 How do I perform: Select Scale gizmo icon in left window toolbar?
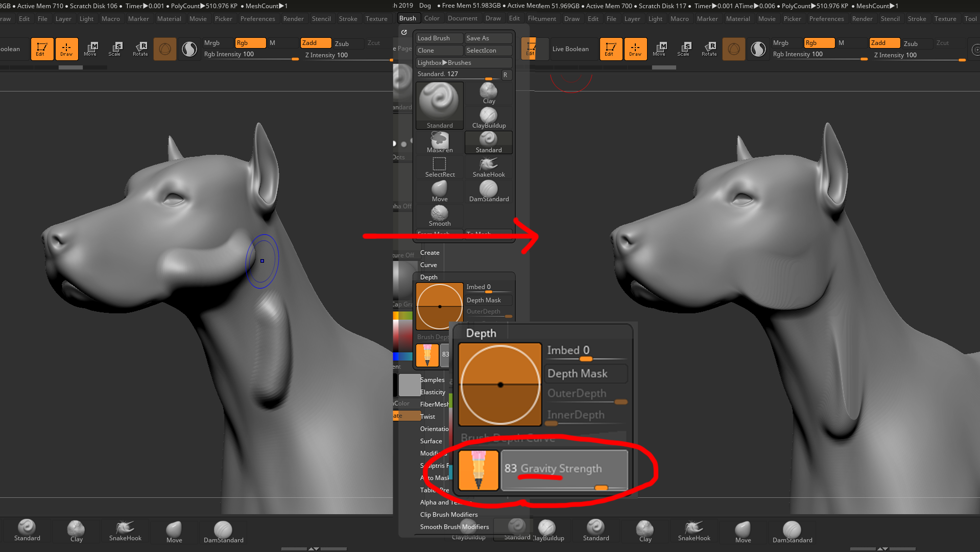[x=115, y=49]
